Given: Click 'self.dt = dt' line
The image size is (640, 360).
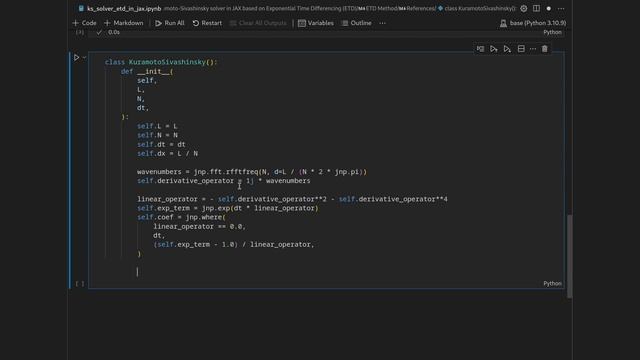Looking at the screenshot, I should coord(161,144).
